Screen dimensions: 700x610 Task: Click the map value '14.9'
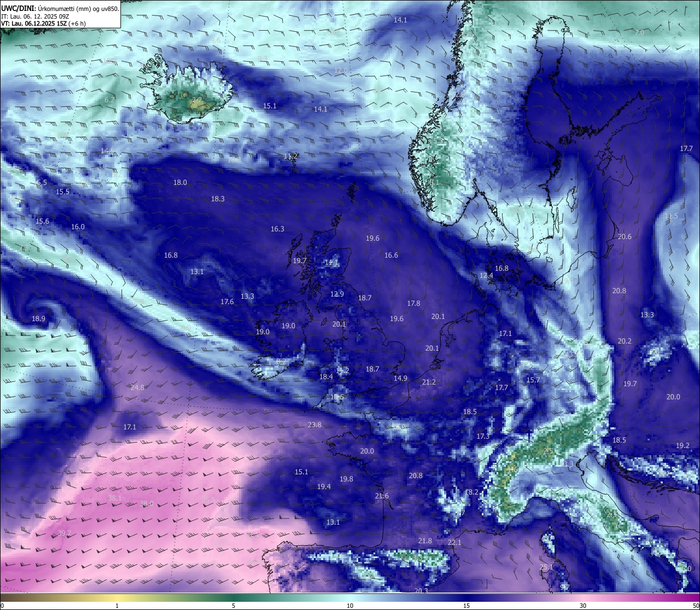coord(400,379)
